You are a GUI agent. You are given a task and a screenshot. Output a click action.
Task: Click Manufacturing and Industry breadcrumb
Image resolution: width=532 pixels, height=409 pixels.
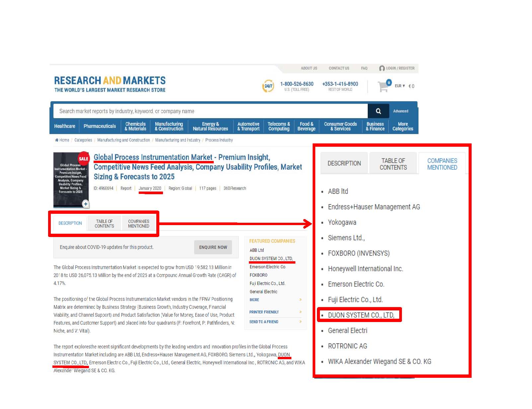coord(178,140)
